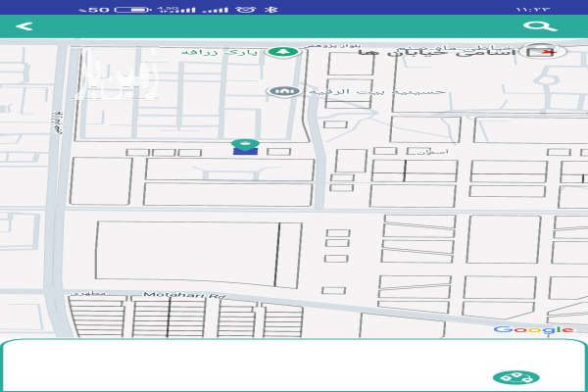Tap the round green button in bottom panel

click(x=516, y=377)
